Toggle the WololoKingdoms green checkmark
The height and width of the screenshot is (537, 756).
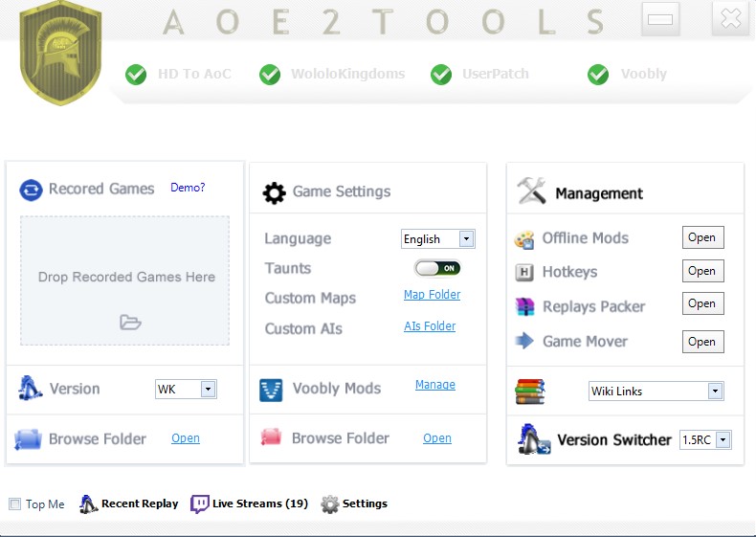coord(270,74)
